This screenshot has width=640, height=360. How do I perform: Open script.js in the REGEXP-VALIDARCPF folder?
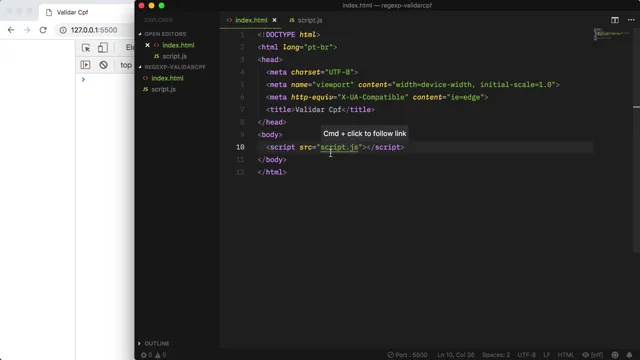point(164,89)
